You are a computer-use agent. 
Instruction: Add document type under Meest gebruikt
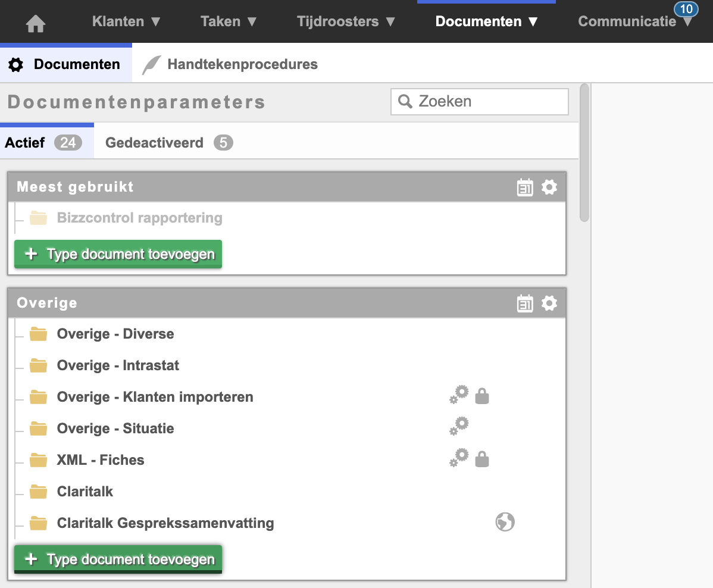(118, 254)
